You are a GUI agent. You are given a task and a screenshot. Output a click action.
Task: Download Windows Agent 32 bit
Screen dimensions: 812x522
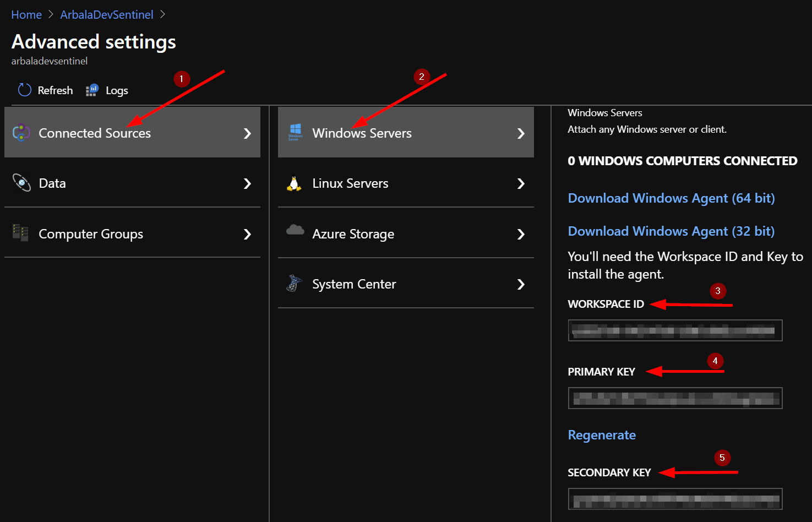pos(671,231)
